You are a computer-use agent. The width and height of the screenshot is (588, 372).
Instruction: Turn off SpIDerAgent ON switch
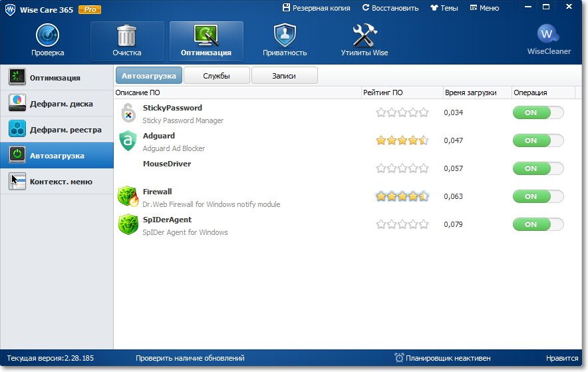(x=537, y=225)
